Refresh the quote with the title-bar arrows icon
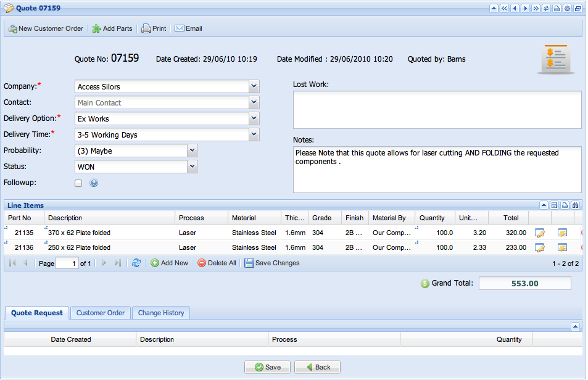This screenshot has height=380, width=588. point(547,8)
